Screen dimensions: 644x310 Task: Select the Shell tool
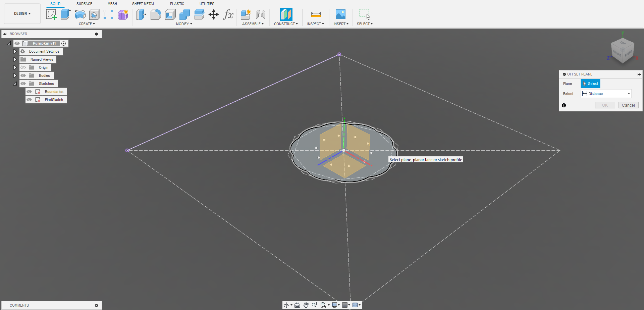click(x=170, y=14)
